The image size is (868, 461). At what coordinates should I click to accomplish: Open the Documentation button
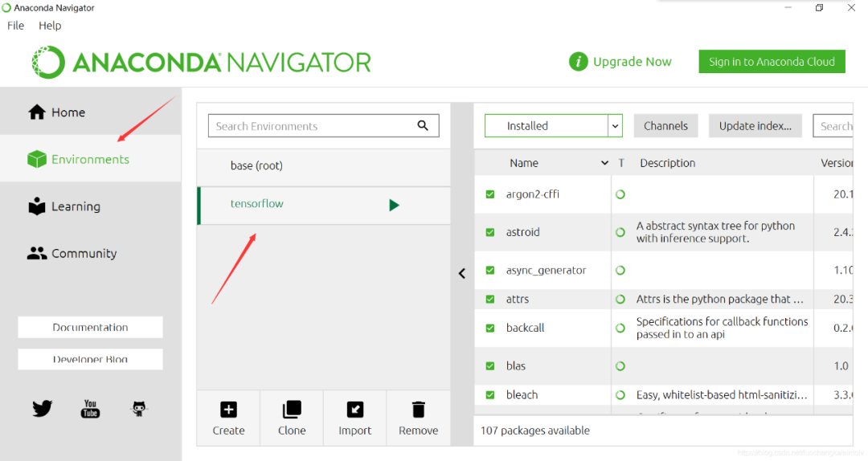[x=90, y=327]
